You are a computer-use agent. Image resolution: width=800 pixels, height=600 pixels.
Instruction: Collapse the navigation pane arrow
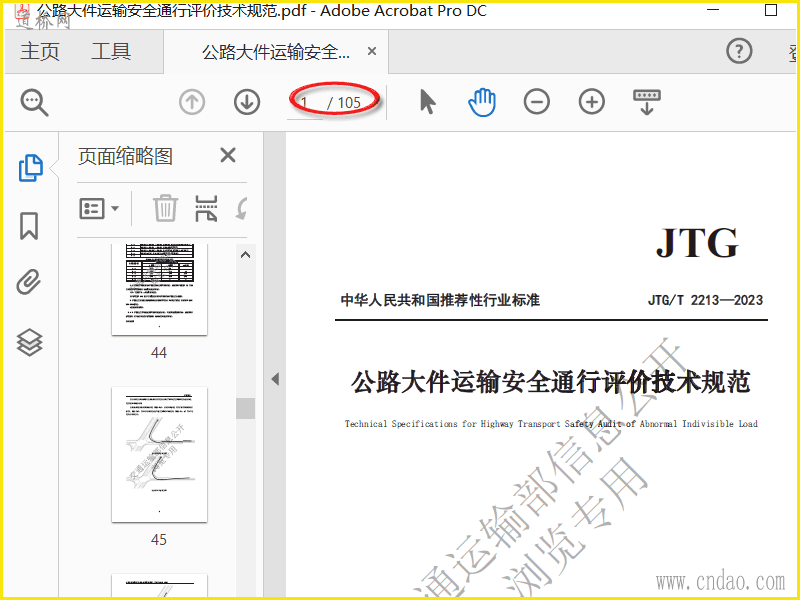point(275,379)
